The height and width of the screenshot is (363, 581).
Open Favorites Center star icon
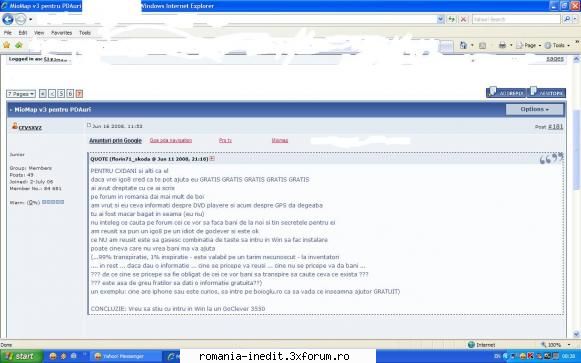(6, 45)
